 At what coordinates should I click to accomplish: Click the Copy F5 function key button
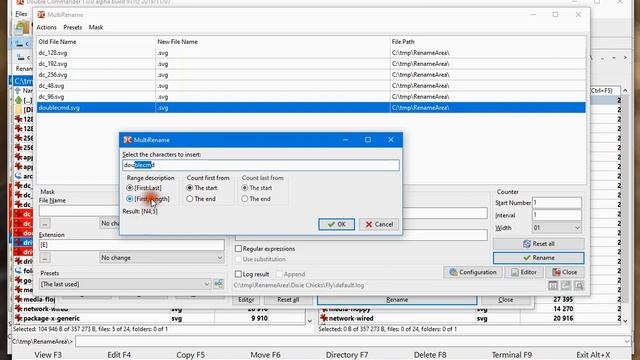point(191,355)
